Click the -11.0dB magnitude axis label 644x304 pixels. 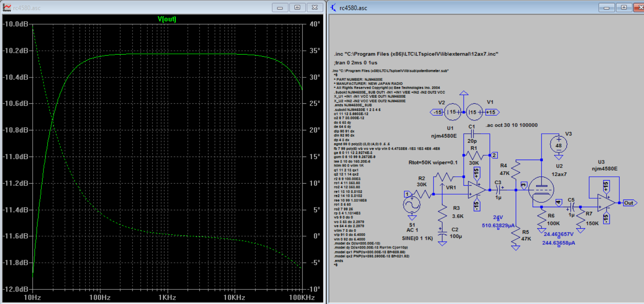(x=16, y=157)
